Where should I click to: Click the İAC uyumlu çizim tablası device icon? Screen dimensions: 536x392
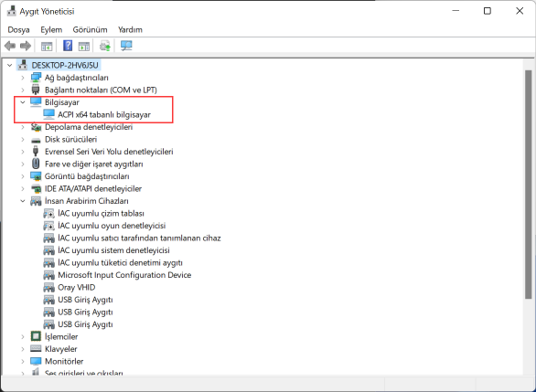[48, 214]
